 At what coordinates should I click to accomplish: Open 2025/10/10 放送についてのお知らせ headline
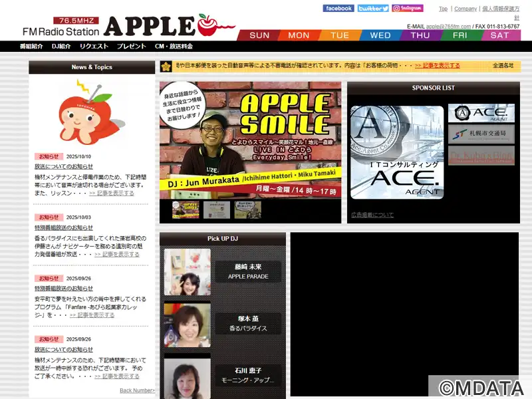tap(63, 167)
